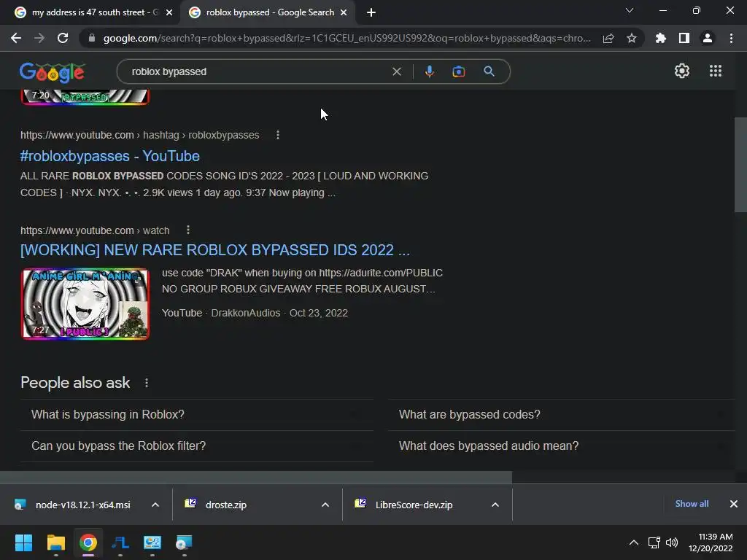
Task: Open the Extensions puzzle icon
Action: tap(660, 38)
